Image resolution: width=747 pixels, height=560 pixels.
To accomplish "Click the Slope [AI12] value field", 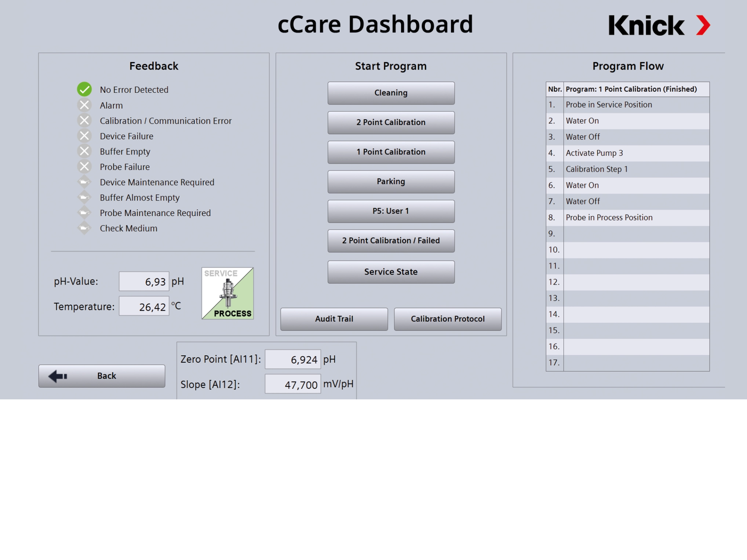I will 292,384.
